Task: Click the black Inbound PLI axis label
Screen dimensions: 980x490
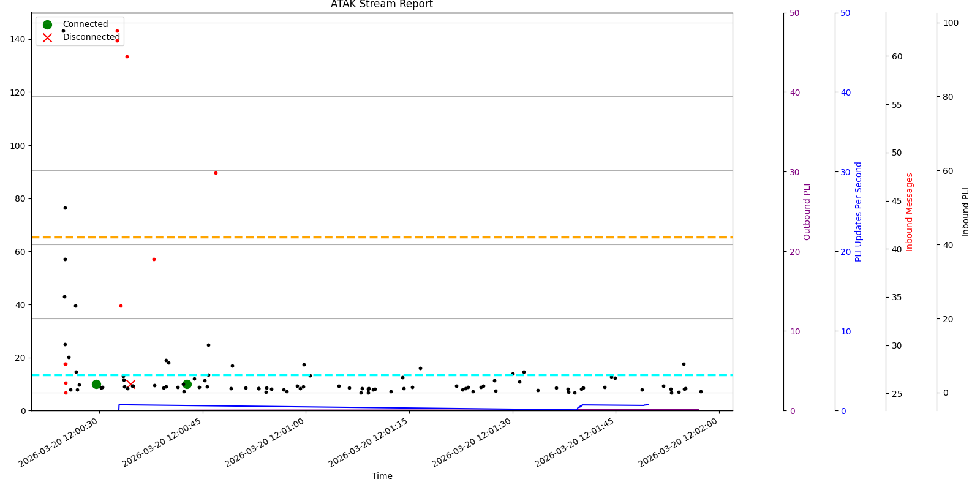Action: click(x=965, y=212)
